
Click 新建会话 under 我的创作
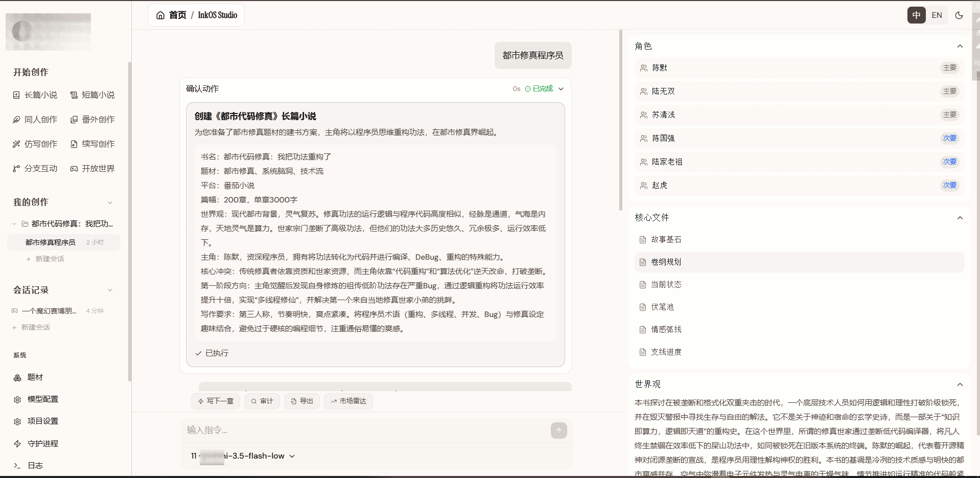tap(45, 259)
